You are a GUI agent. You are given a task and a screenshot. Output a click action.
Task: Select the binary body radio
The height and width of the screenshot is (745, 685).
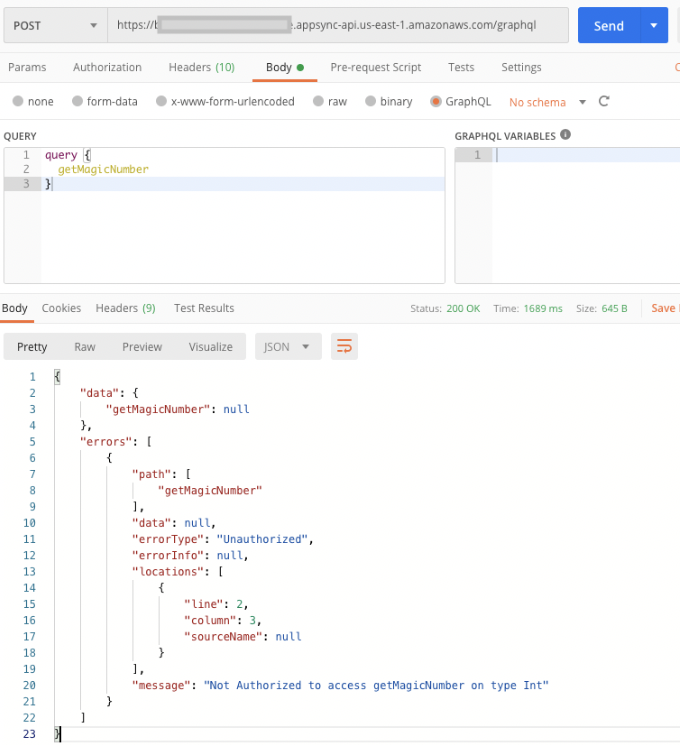pyautogui.click(x=371, y=101)
